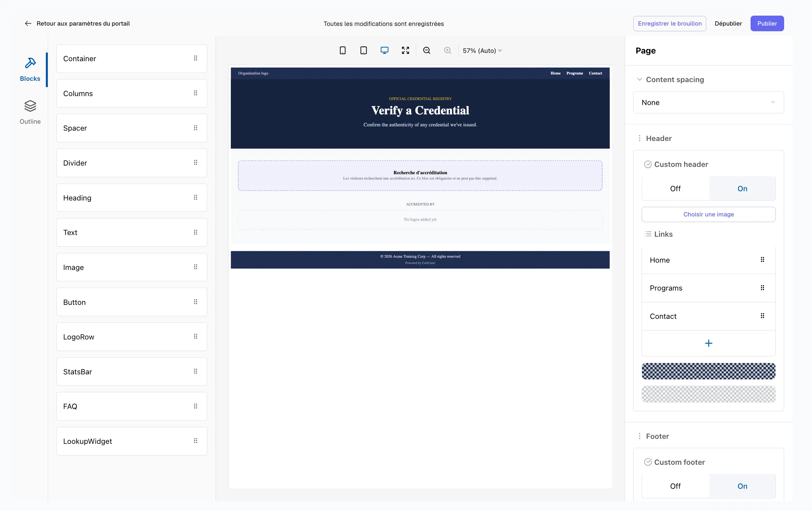Open the dark navy header color swatch
The image size is (812, 511).
click(708, 371)
